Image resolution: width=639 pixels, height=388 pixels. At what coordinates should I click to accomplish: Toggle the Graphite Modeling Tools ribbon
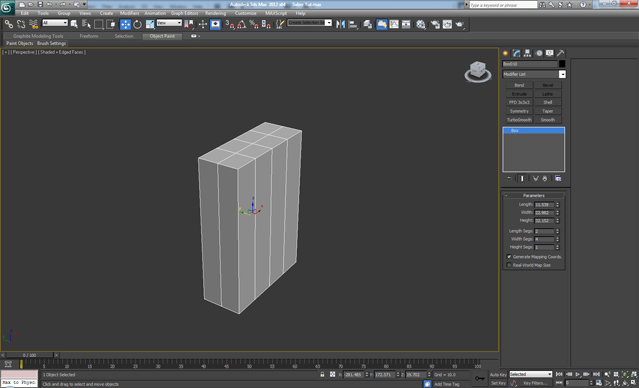382,24
